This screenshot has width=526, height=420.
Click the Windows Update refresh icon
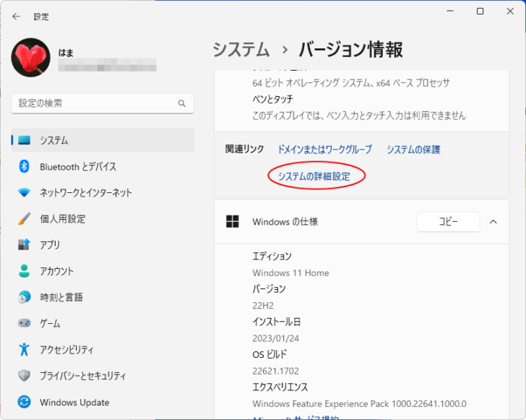point(24,402)
